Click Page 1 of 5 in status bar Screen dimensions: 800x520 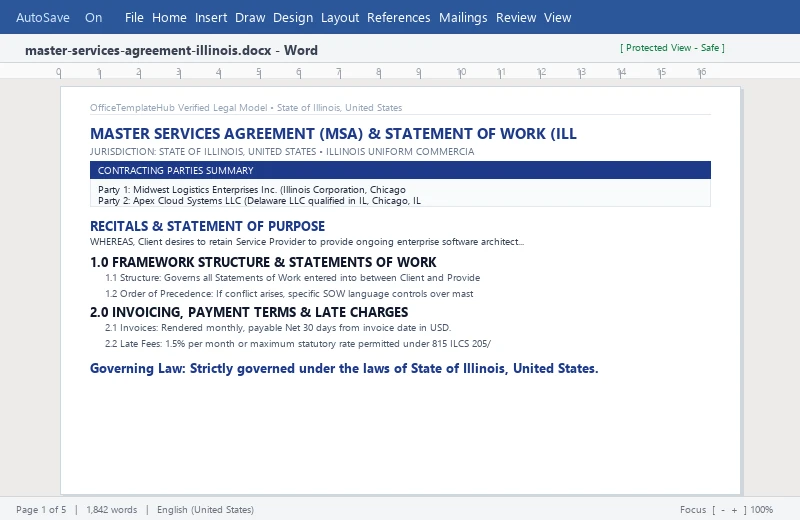point(41,509)
